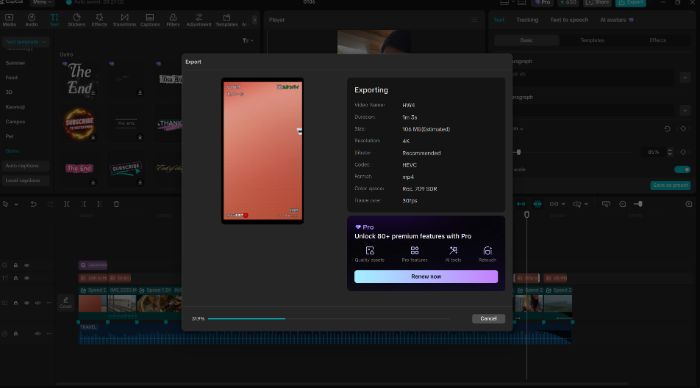Click the export preview thumbnail
This screenshot has height=388, width=700.
[262, 150]
